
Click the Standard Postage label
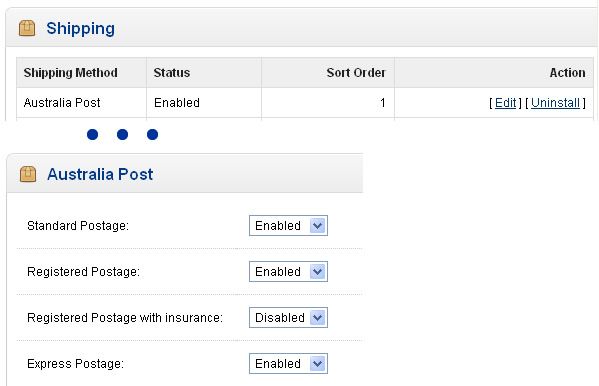pos(78,226)
